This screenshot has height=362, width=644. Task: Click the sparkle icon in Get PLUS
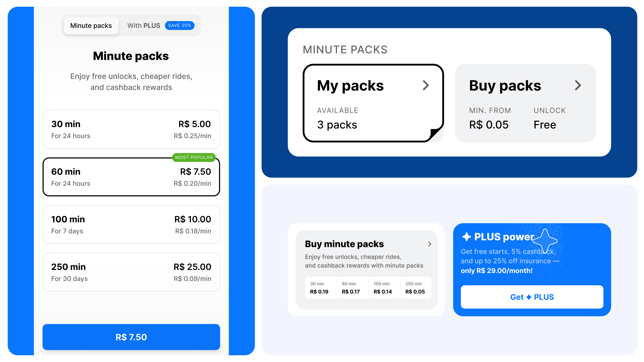tap(528, 297)
